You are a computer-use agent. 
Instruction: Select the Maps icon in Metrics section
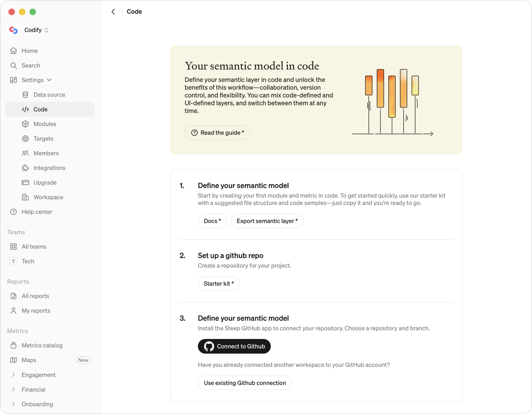13,360
